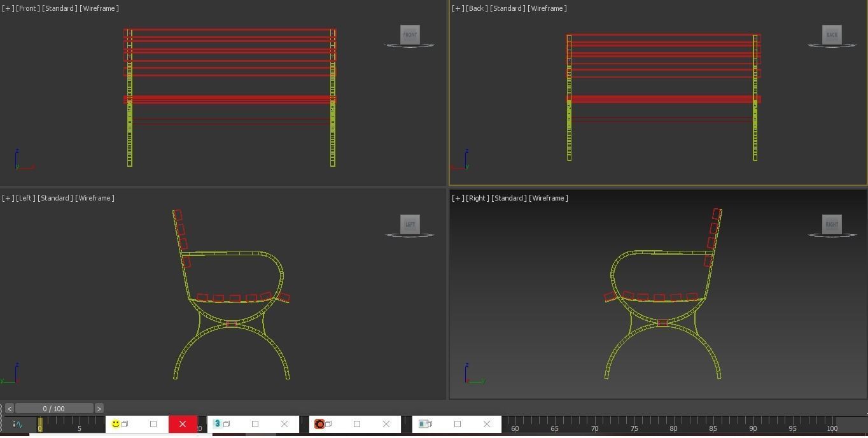The height and width of the screenshot is (438, 868).
Task: Maximize the smiley-icon minimized window
Action: point(153,424)
